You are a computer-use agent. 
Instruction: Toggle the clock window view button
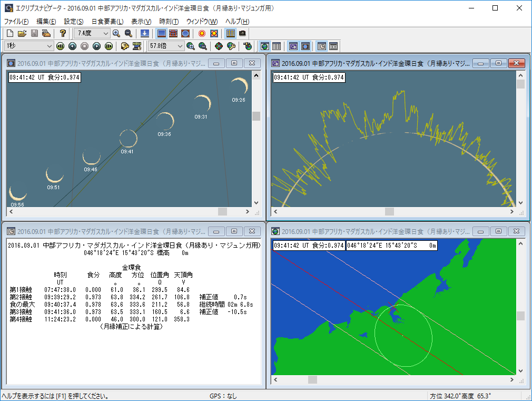pos(321,46)
